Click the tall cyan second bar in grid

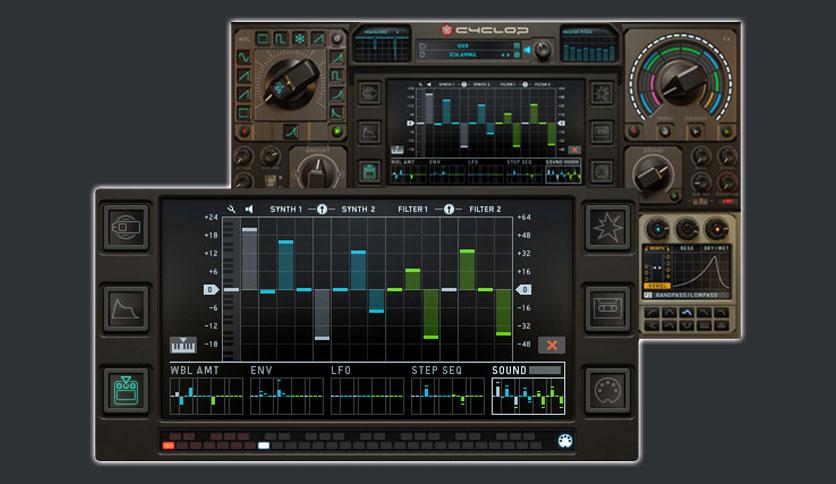point(286,265)
